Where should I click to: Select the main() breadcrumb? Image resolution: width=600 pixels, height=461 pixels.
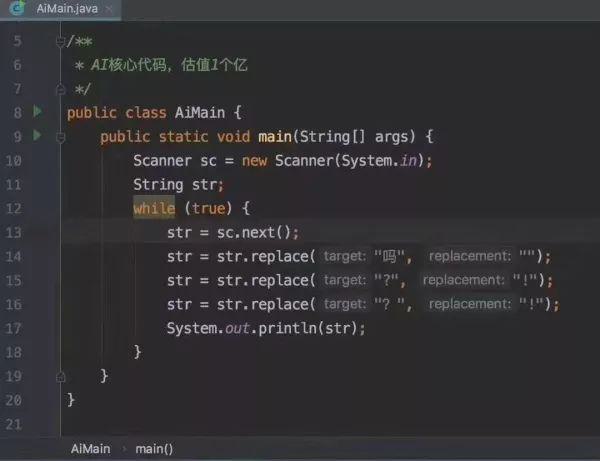154,449
